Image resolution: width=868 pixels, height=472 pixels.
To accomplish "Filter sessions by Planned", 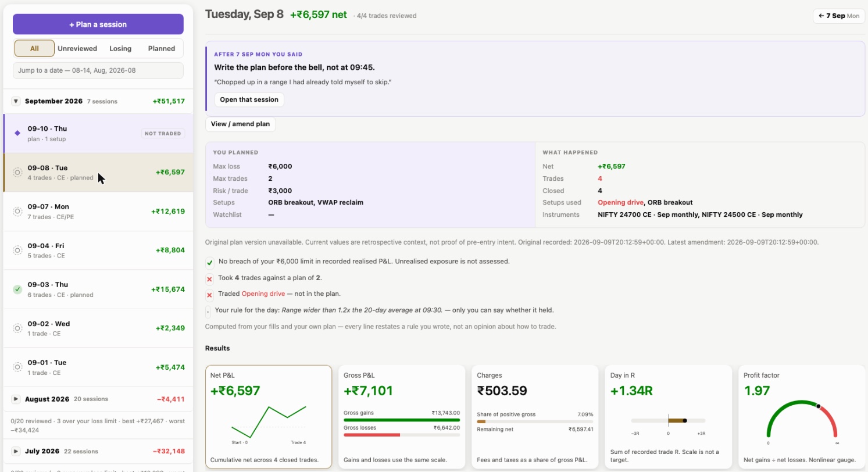I will pyautogui.click(x=162, y=48).
